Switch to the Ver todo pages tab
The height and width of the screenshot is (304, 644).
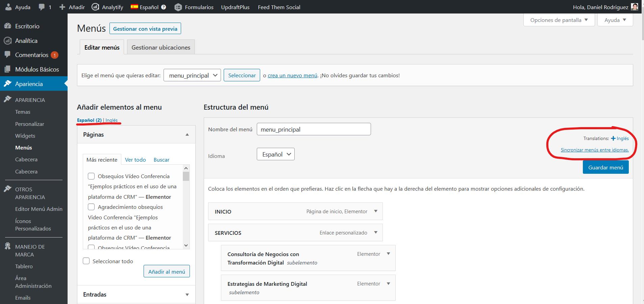coord(135,160)
